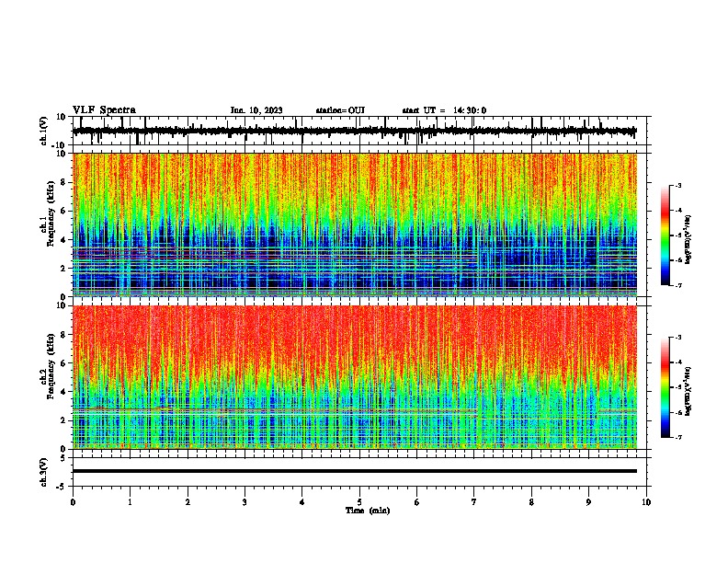This screenshot has width=728, height=563.
Task: Click the "-5" tick on the ch.3(V) axis
Action: click(62, 487)
